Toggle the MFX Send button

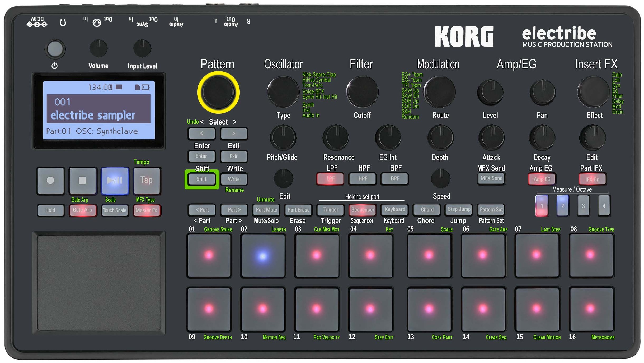tap(491, 178)
